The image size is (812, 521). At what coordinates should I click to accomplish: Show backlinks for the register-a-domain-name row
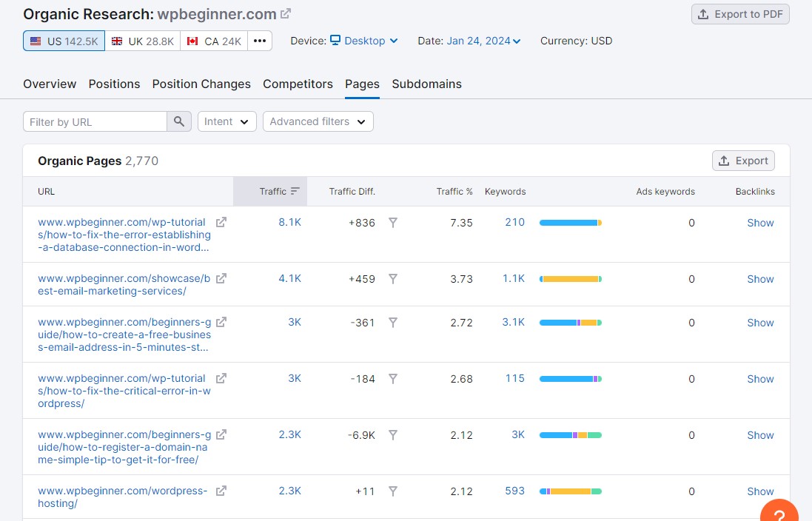760,435
